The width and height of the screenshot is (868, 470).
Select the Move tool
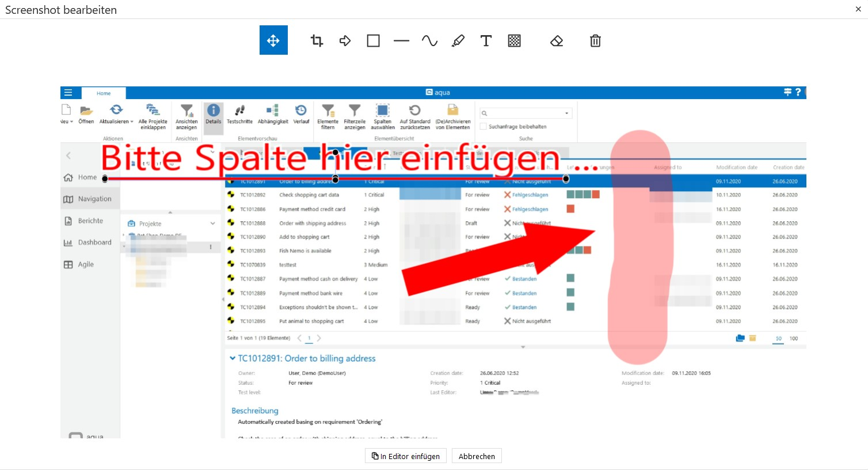(273, 40)
